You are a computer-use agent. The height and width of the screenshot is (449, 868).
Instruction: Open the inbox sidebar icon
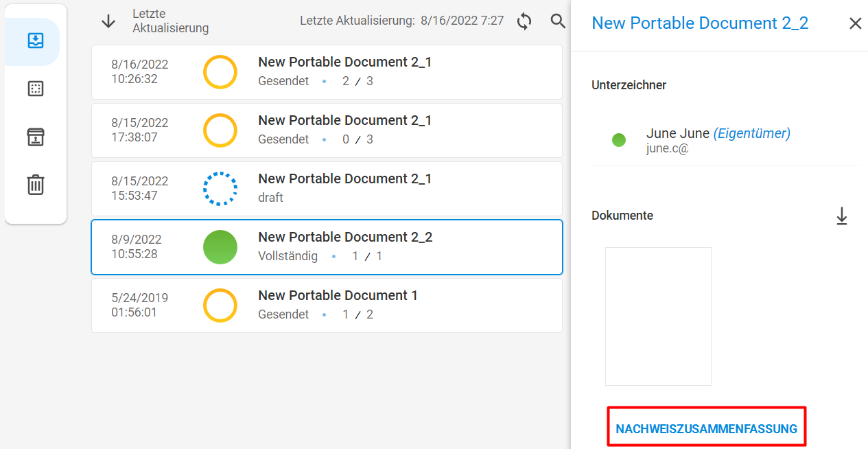click(x=36, y=41)
